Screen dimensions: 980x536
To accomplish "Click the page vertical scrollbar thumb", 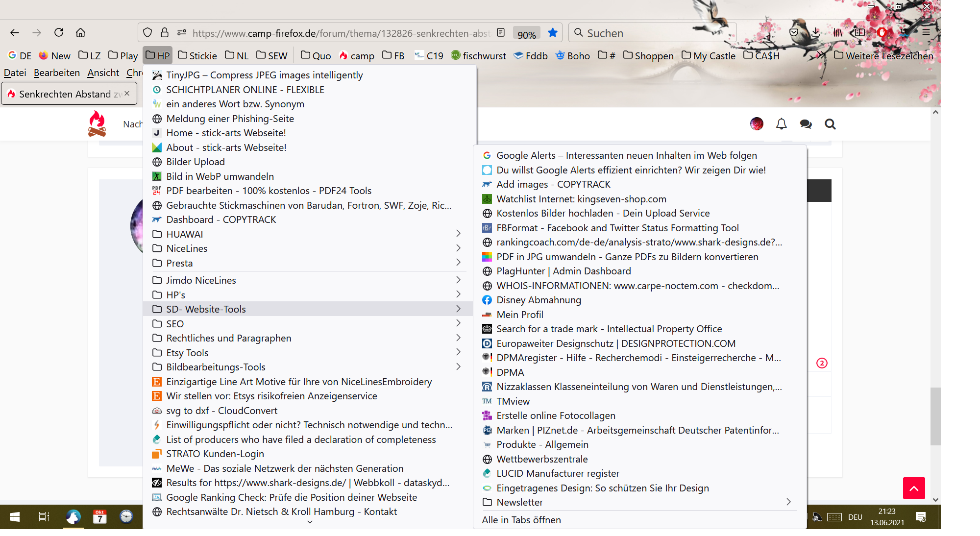I will [935, 416].
